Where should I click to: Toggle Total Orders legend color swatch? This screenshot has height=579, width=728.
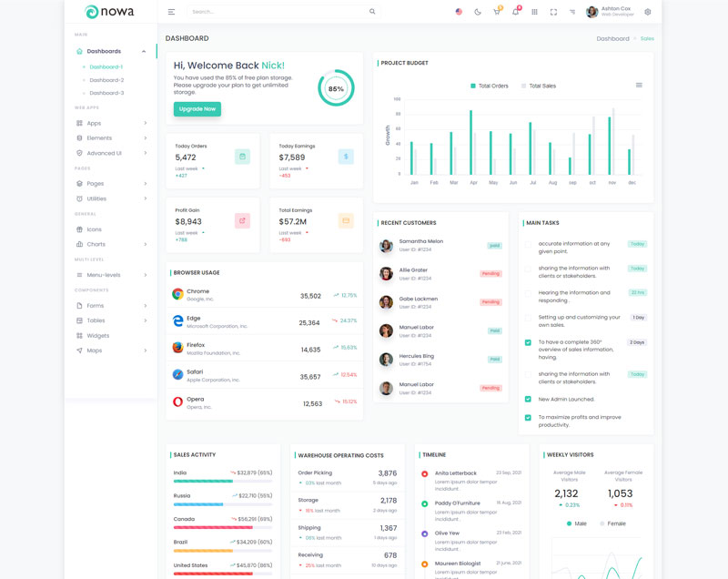coord(473,86)
